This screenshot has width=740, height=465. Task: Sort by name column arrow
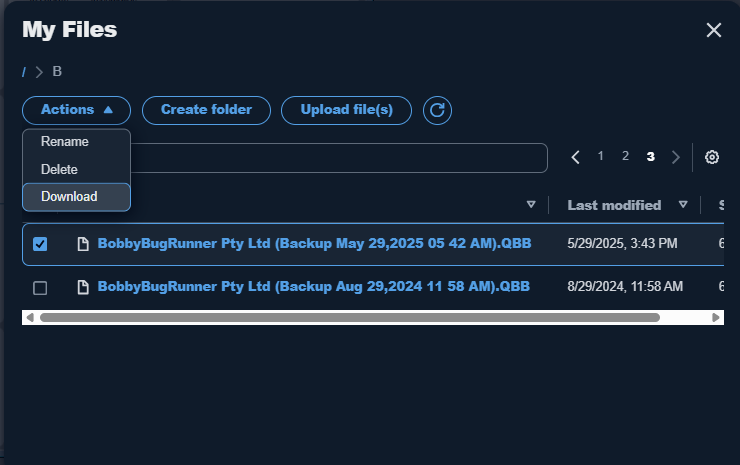coord(531,204)
